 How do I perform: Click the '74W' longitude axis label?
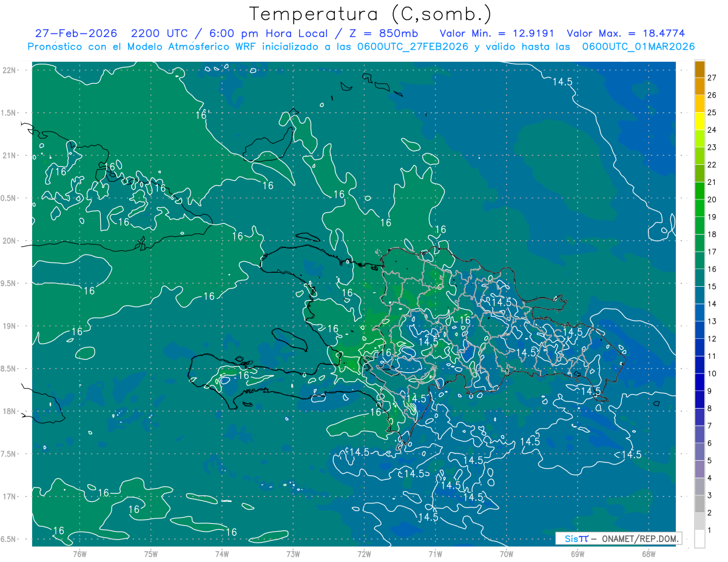(222, 554)
